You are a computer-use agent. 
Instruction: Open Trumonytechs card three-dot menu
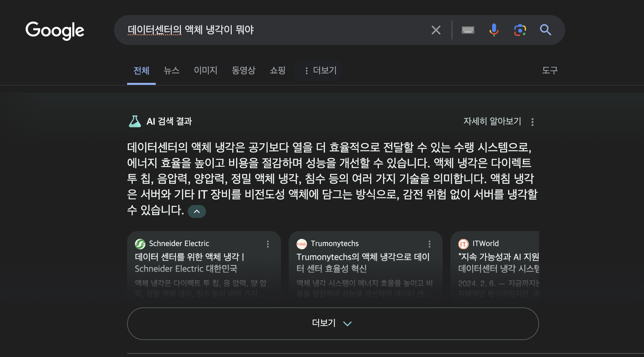coord(430,244)
